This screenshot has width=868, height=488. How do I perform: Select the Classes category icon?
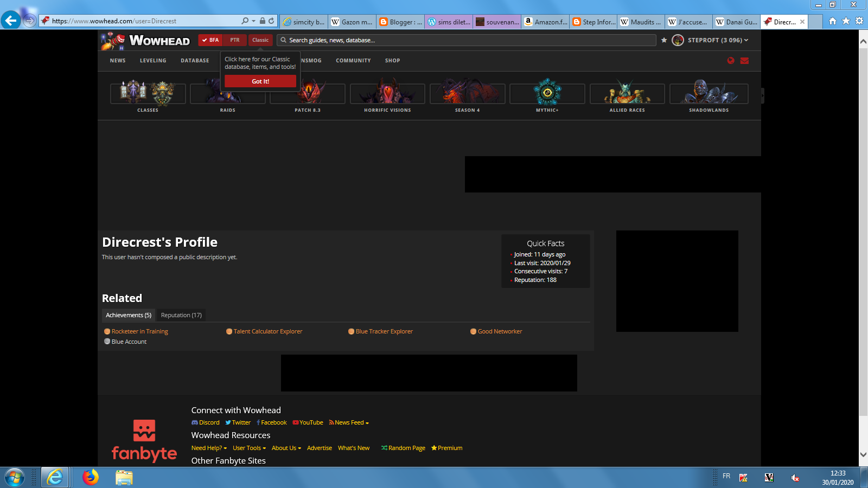click(x=148, y=93)
